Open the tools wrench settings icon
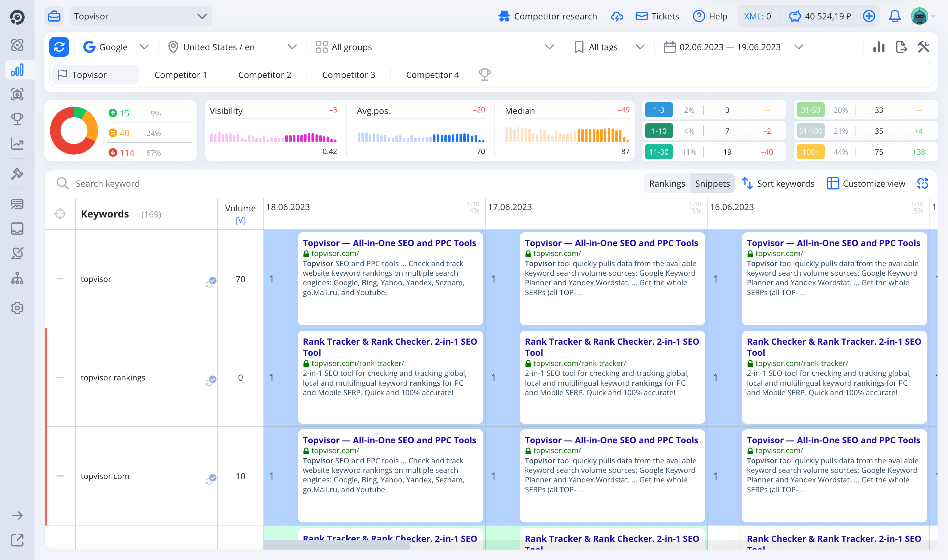 923,47
